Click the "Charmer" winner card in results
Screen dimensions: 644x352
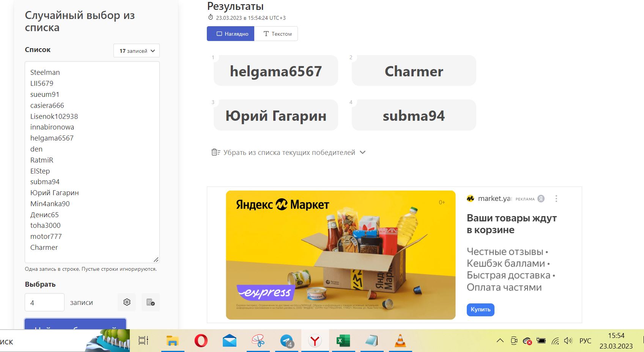[414, 71]
